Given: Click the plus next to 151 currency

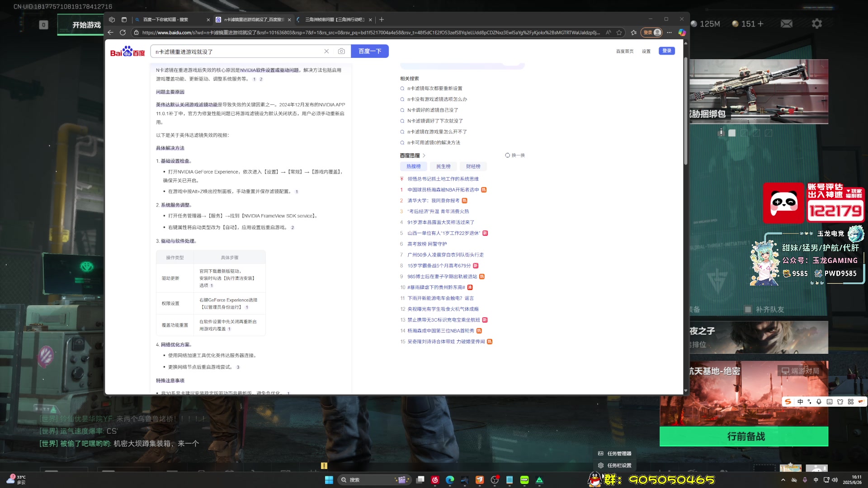Looking at the screenshot, I should [x=760, y=23].
